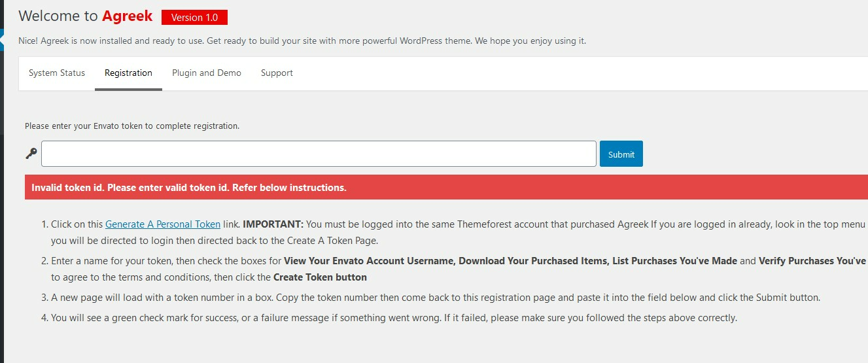
Task: Click the red Agreek word in the heading
Action: coord(128,16)
